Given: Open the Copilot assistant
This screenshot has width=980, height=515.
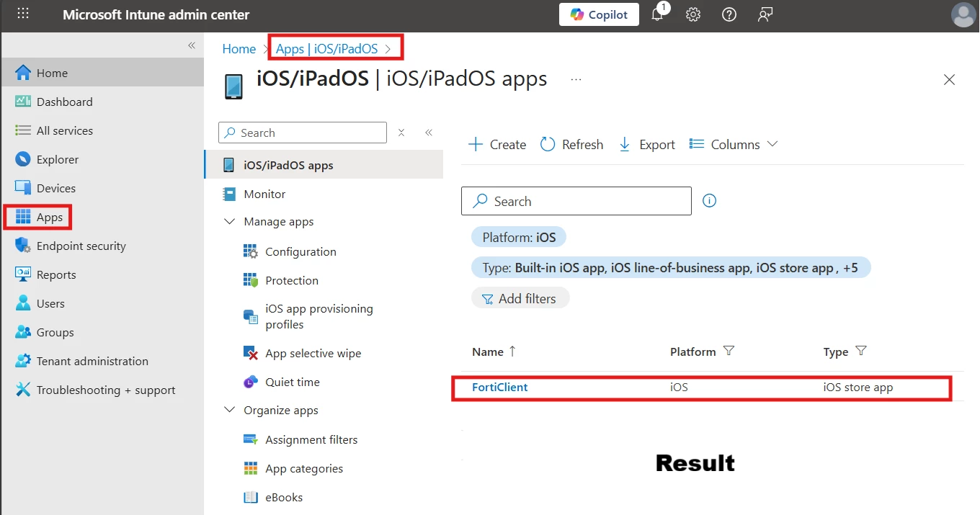Looking at the screenshot, I should pos(599,14).
